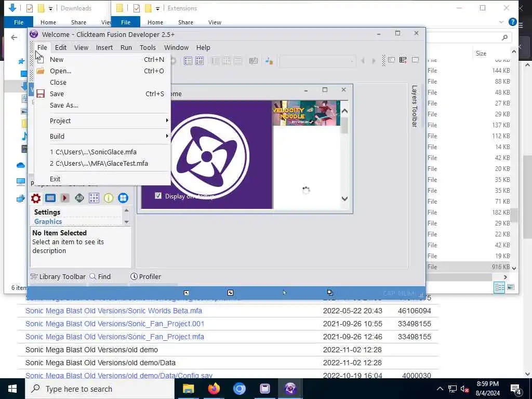Choose New from the File menu
Image resolution: width=532 pixels, height=399 pixels.
click(x=102, y=59)
